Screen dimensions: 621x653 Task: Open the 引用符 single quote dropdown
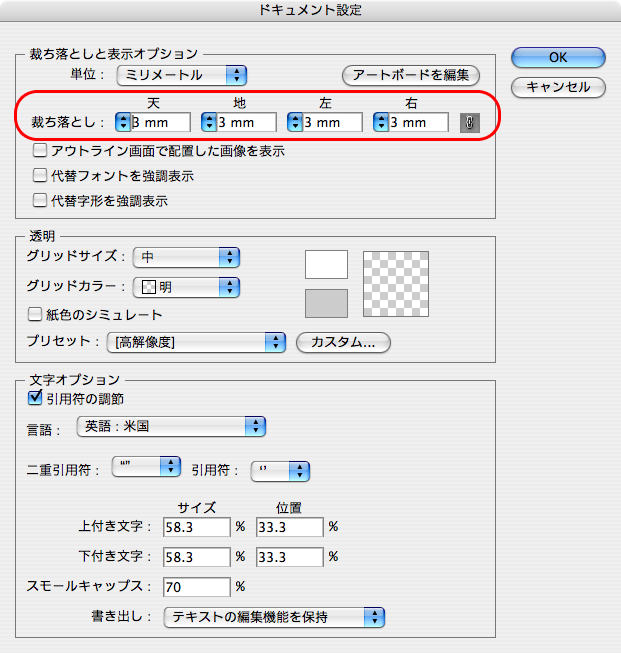[x=280, y=471]
